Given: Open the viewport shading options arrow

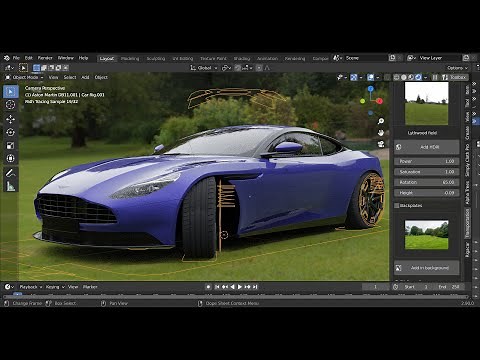Looking at the screenshot, I should click(x=426, y=77).
